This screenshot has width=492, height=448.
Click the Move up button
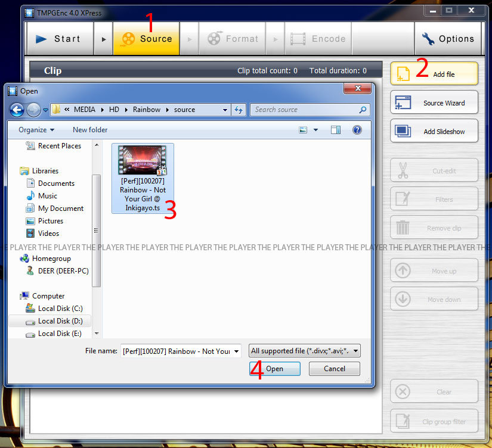[x=434, y=270]
